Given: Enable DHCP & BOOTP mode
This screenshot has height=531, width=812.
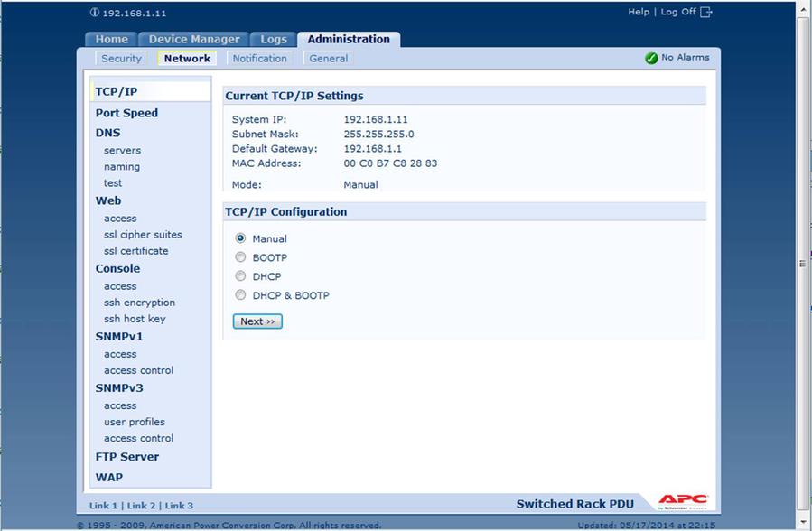Looking at the screenshot, I should pyautogui.click(x=240, y=295).
